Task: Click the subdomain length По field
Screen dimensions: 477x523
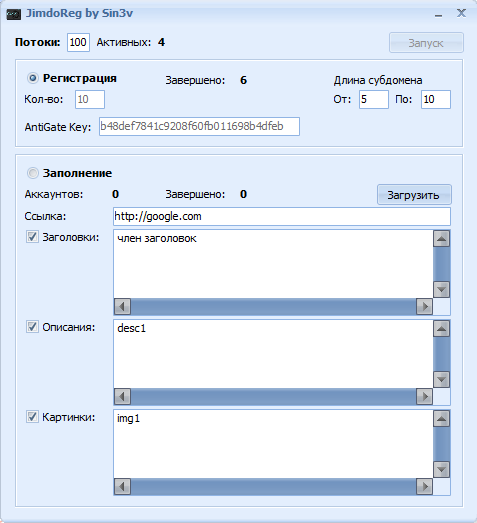Action: [436, 99]
